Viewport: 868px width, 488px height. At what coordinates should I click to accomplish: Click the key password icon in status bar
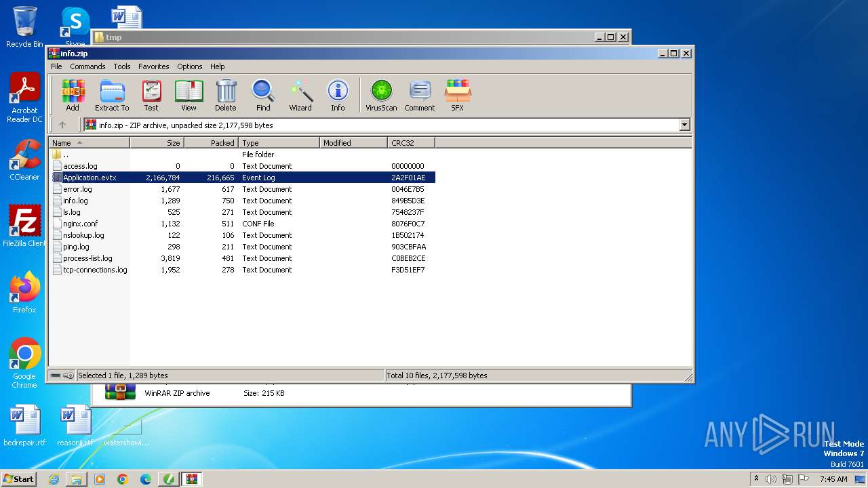click(68, 375)
